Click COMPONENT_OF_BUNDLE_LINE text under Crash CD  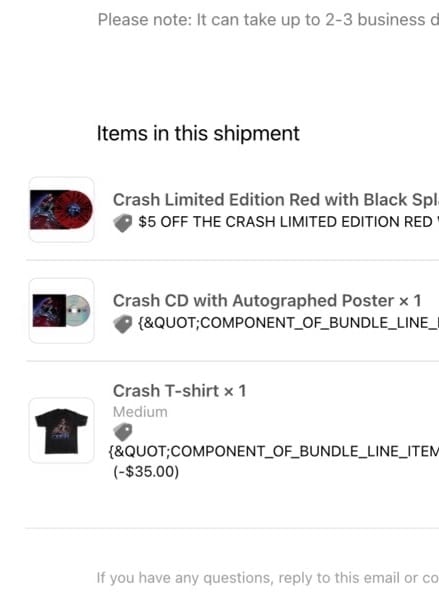click(288, 322)
